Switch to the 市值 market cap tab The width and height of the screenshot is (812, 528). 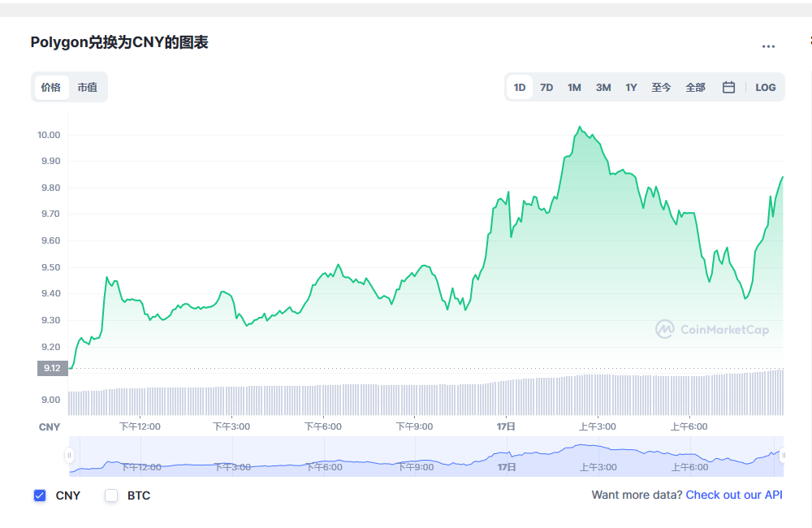click(x=88, y=87)
